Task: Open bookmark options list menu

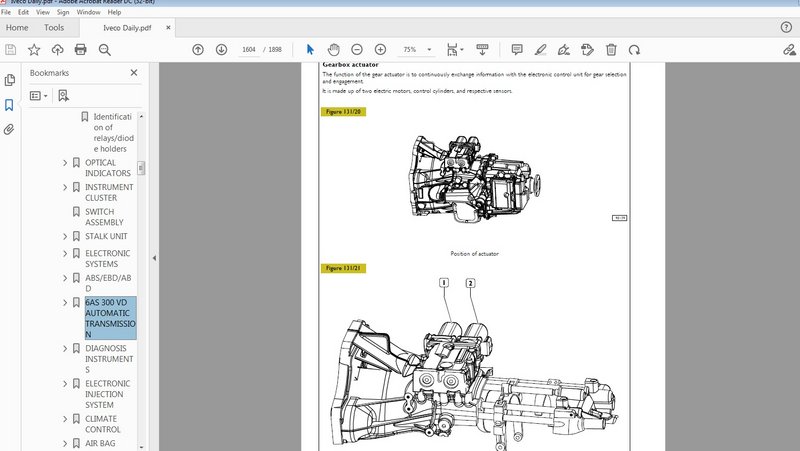Action: 38,95
